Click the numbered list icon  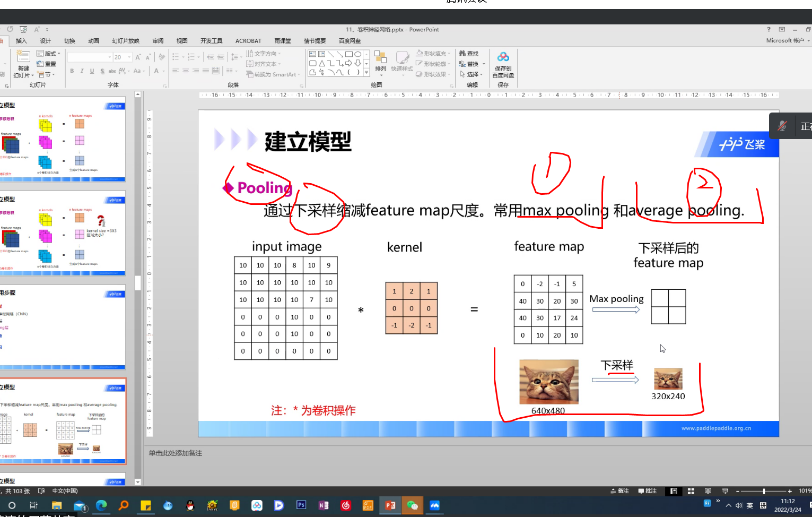click(x=191, y=57)
